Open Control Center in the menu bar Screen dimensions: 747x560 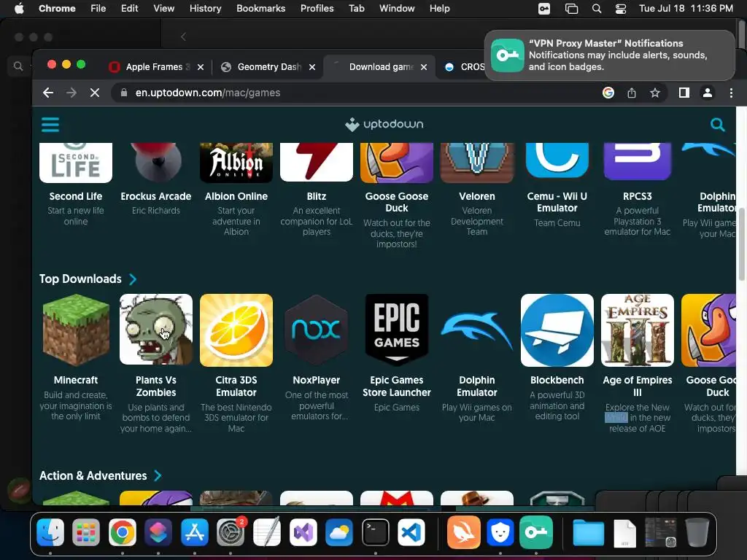point(620,9)
